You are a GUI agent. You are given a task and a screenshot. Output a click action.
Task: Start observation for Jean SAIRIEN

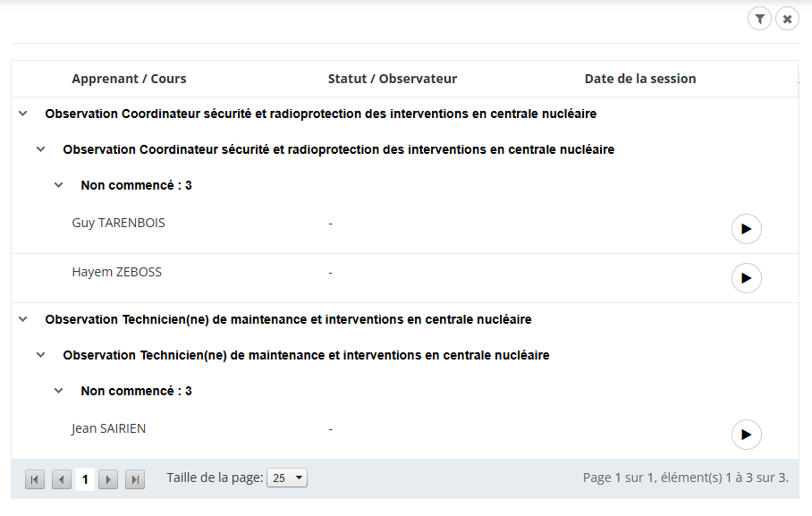click(746, 435)
